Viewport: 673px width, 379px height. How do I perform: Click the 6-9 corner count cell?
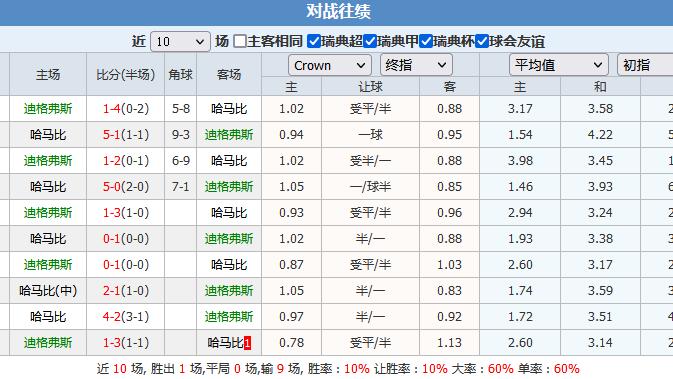coord(181,161)
